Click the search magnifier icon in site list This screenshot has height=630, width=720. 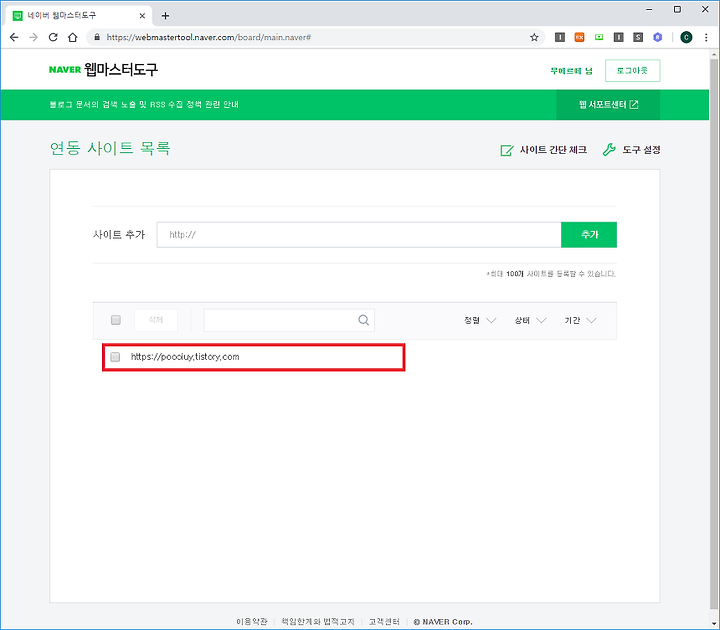click(364, 320)
